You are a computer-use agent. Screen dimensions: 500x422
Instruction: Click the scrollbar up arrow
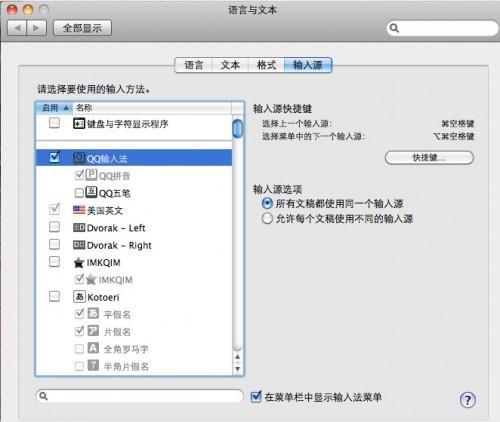237,357
